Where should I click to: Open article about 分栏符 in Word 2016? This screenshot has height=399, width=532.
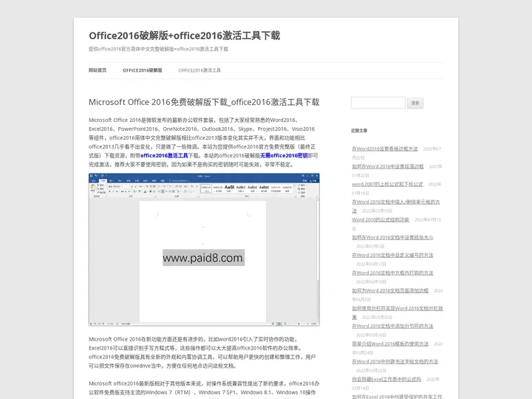398,313
